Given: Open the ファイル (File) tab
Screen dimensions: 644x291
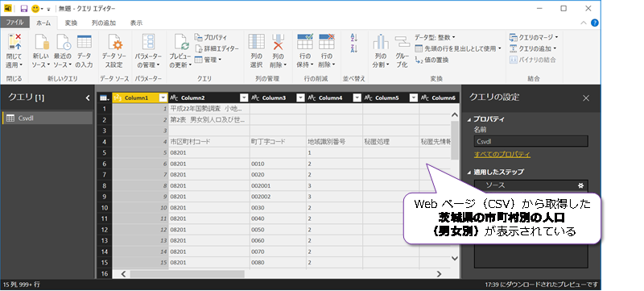Looking at the screenshot, I should (14, 23).
